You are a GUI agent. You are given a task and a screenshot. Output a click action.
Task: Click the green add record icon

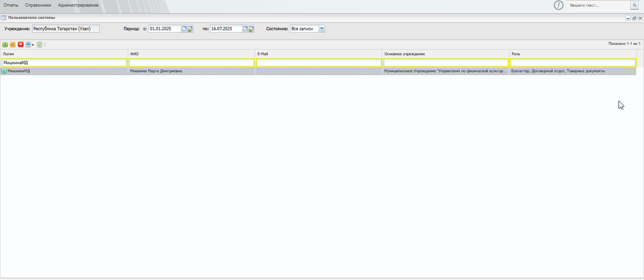pos(5,44)
